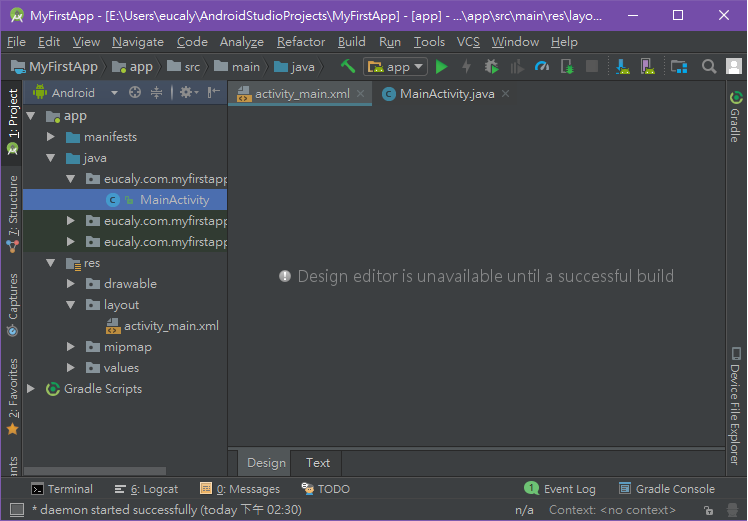The image size is (748, 521).
Task: Click the src breadcrumb in navigation bar
Action: [184, 67]
